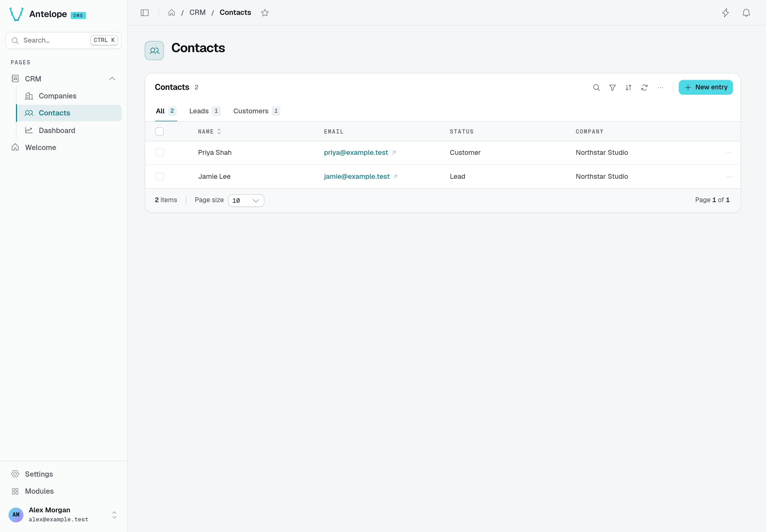Select Contacts in the sidebar

pos(69,113)
